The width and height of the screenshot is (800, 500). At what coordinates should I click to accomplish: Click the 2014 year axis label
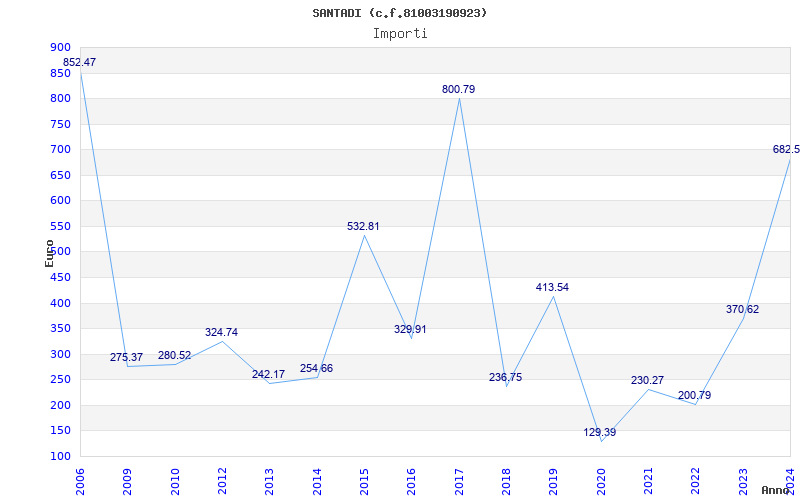point(317,482)
